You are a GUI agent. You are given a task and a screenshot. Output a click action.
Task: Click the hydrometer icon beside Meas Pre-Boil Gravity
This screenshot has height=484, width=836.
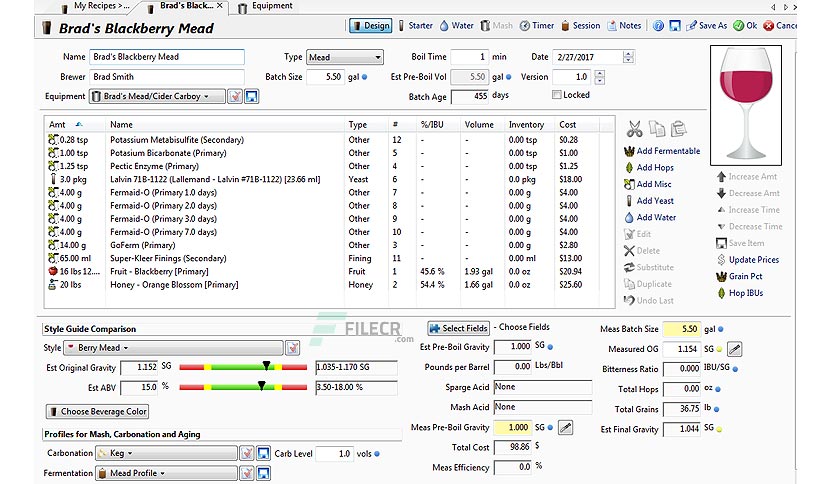click(x=565, y=427)
